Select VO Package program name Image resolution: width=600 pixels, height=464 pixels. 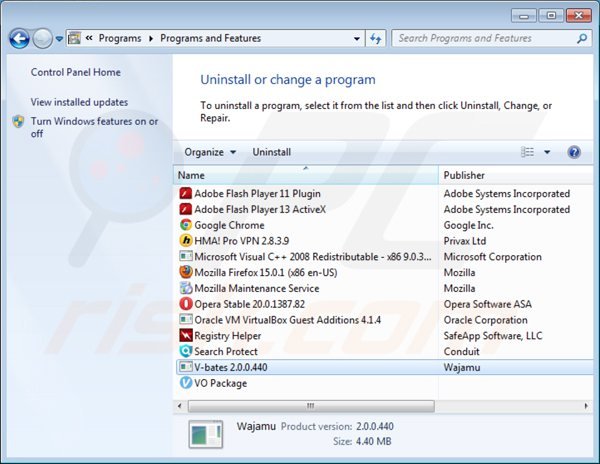pyautogui.click(x=220, y=383)
